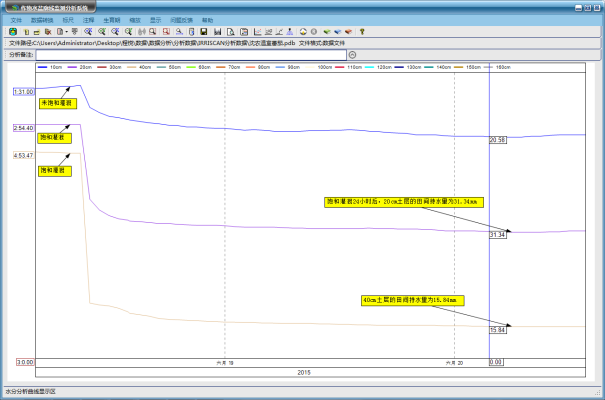Image resolution: width=605 pixels, height=400 pixels.
Task: Click the yellow key help icon
Action: click(x=362, y=32)
